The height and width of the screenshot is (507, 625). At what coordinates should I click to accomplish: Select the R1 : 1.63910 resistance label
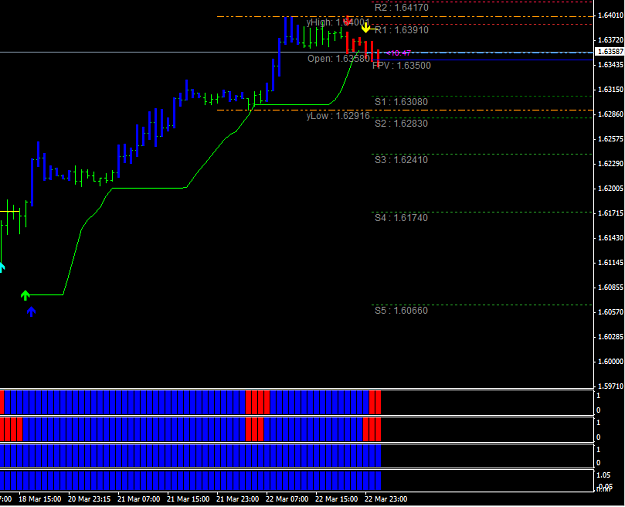click(401, 30)
